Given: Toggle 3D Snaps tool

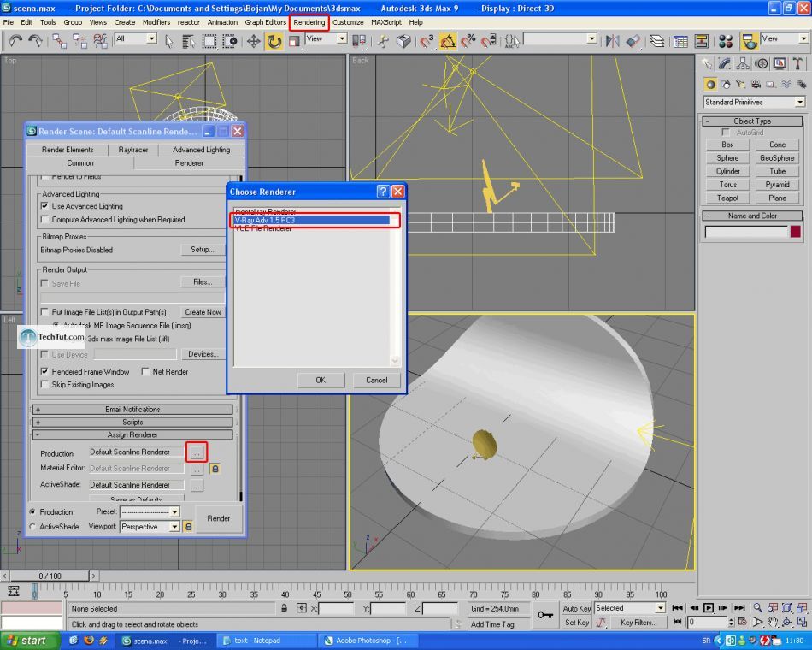Looking at the screenshot, I should coord(427,41).
